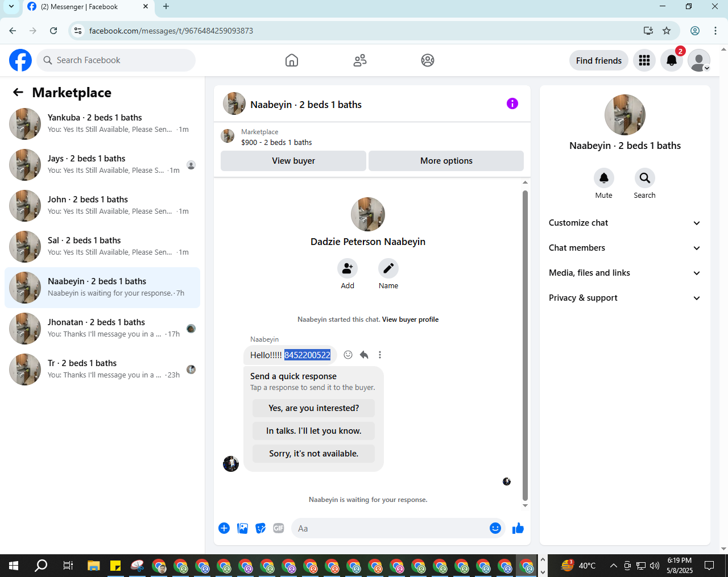Viewport: 728px width, 577px height.
Task: Open Tr conversation
Action: click(102, 370)
